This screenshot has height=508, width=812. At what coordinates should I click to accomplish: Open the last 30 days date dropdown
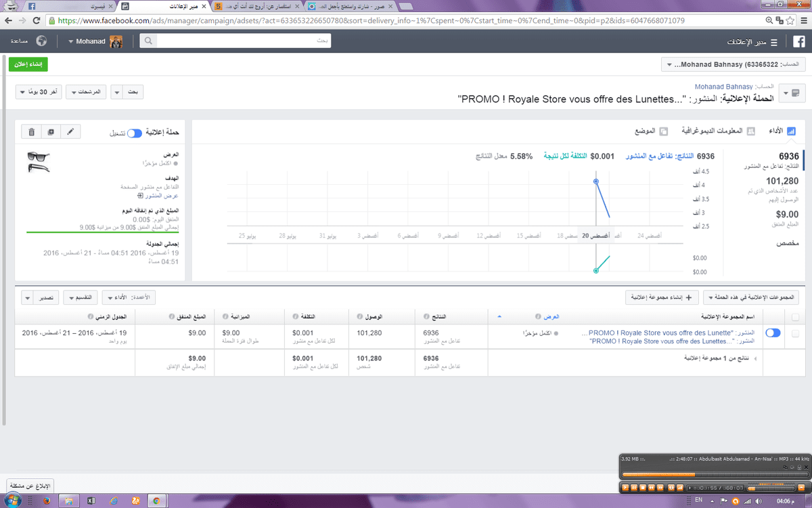[x=41, y=92]
